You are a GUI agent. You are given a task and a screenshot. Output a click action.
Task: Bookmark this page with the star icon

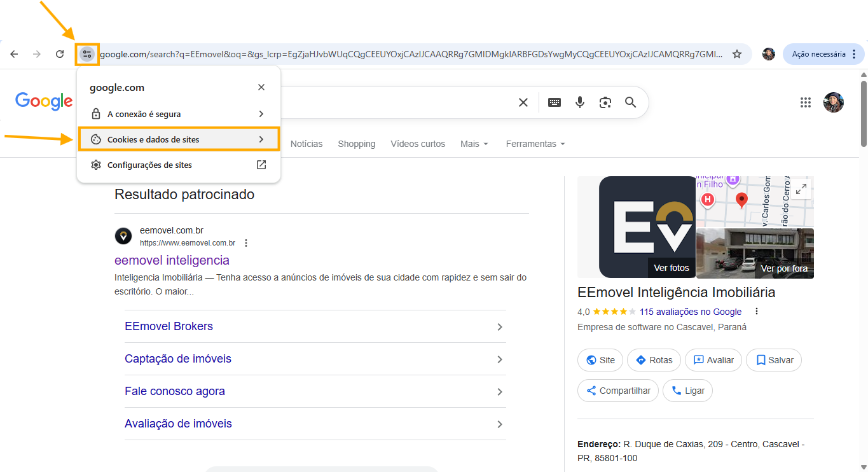(737, 54)
